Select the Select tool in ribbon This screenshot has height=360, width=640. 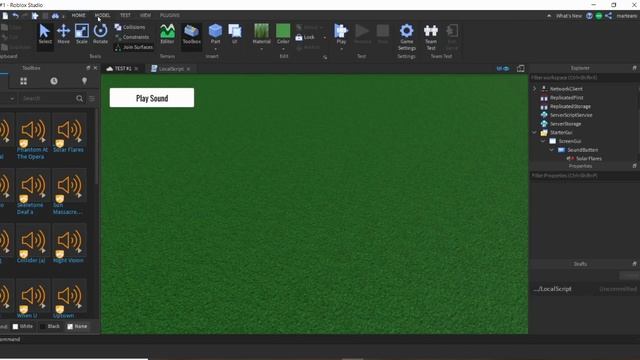click(45, 35)
